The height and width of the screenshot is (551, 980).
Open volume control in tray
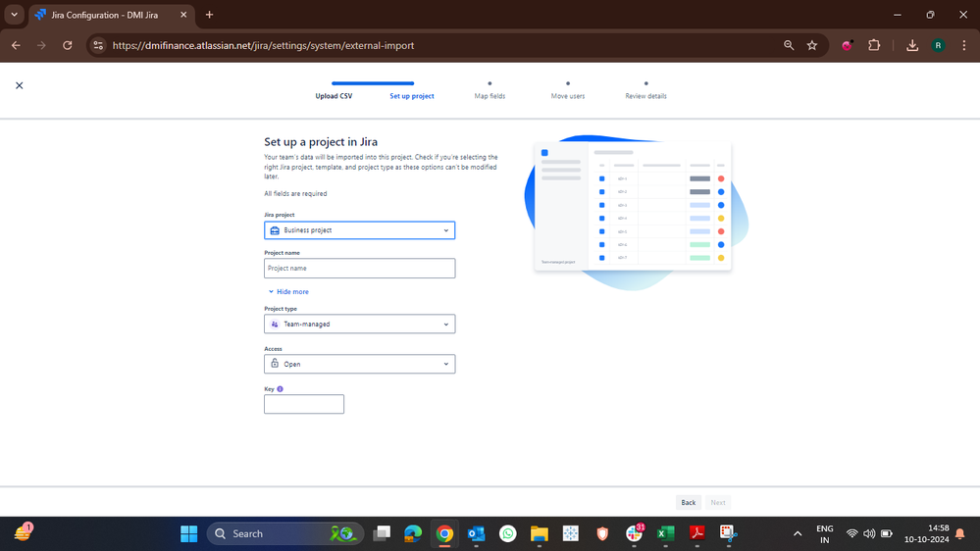click(x=869, y=533)
